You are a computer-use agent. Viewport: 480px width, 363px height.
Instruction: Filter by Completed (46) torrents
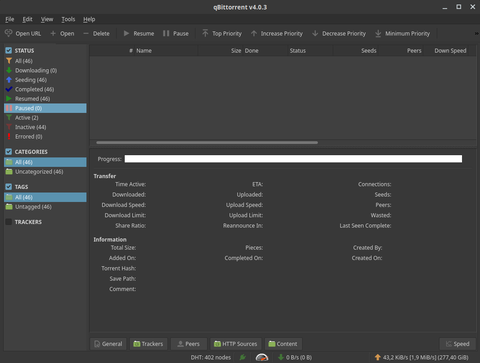click(x=45, y=89)
